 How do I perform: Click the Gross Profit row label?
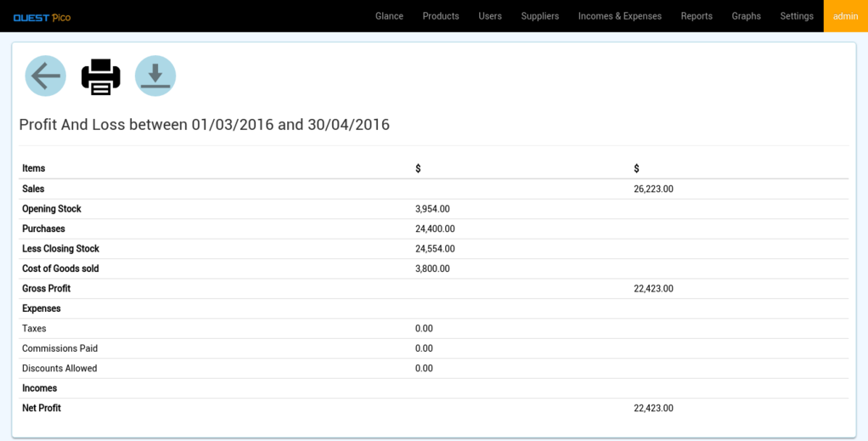point(46,289)
